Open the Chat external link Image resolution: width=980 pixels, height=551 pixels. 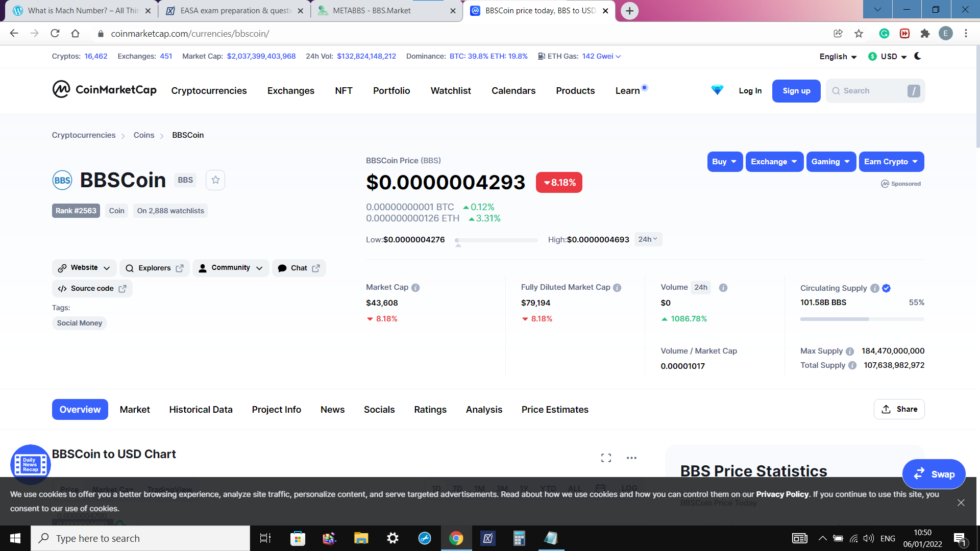tap(299, 268)
